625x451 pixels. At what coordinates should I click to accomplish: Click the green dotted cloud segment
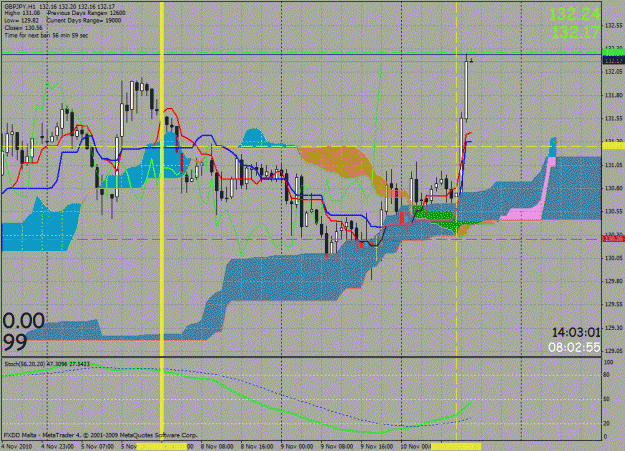pos(436,215)
